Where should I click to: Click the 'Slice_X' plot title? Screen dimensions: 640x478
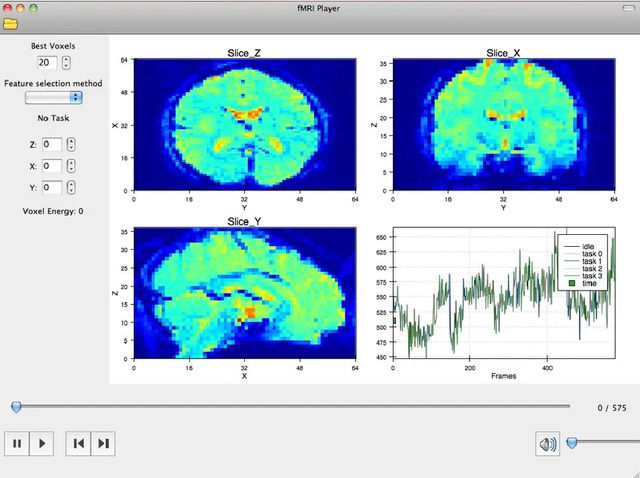click(x=503, y=53)
